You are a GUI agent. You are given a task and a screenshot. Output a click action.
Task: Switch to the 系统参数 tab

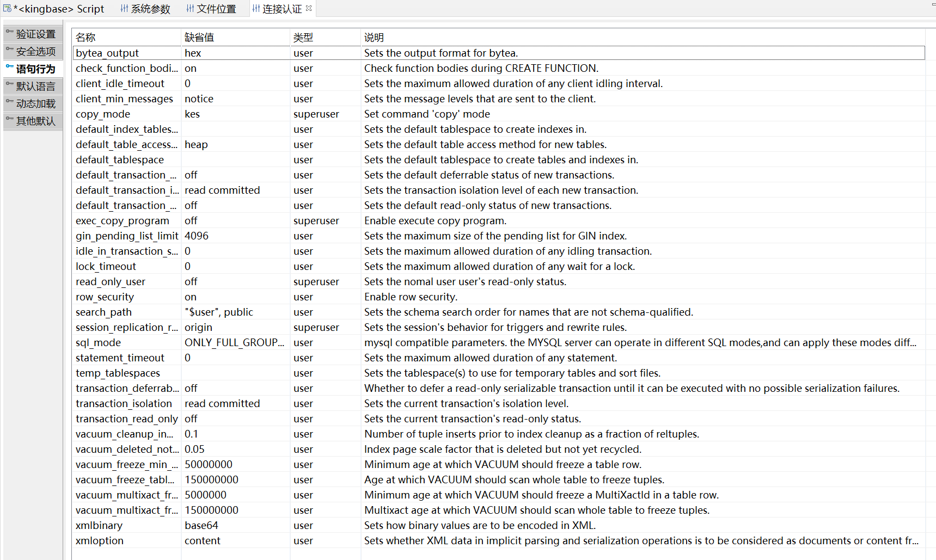[150, 9]
